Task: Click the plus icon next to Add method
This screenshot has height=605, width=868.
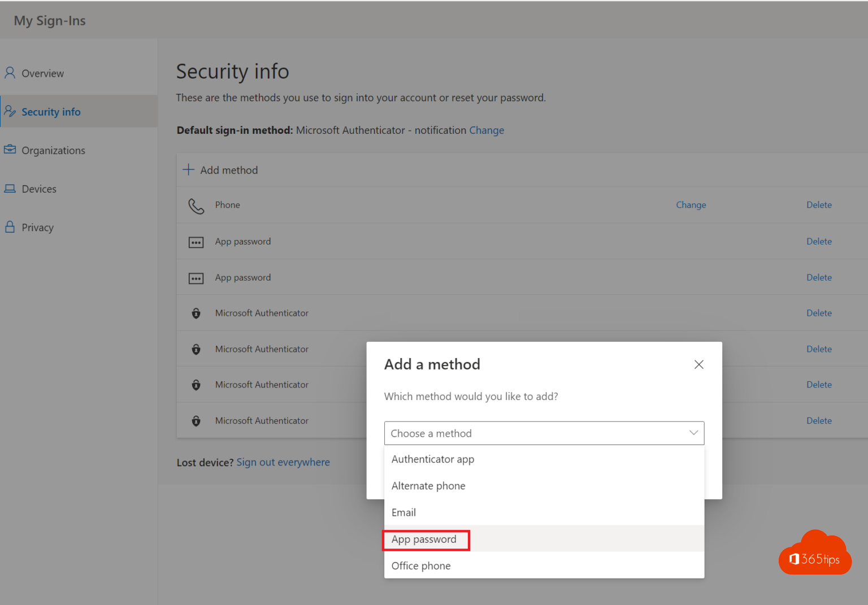Action: pos(188,169)
